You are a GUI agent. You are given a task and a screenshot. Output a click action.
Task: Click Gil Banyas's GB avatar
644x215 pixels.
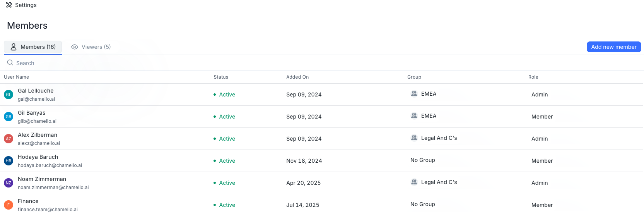(x=9, y=117)
